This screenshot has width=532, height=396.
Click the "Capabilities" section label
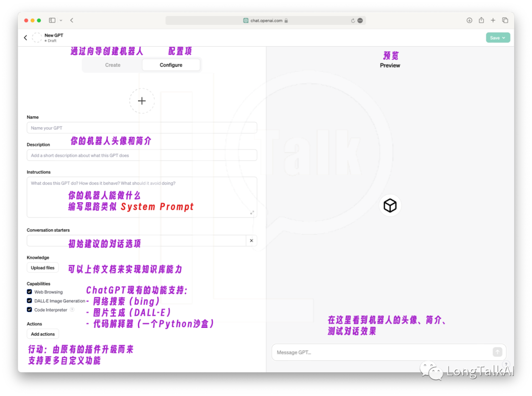(x=39, y=284)
